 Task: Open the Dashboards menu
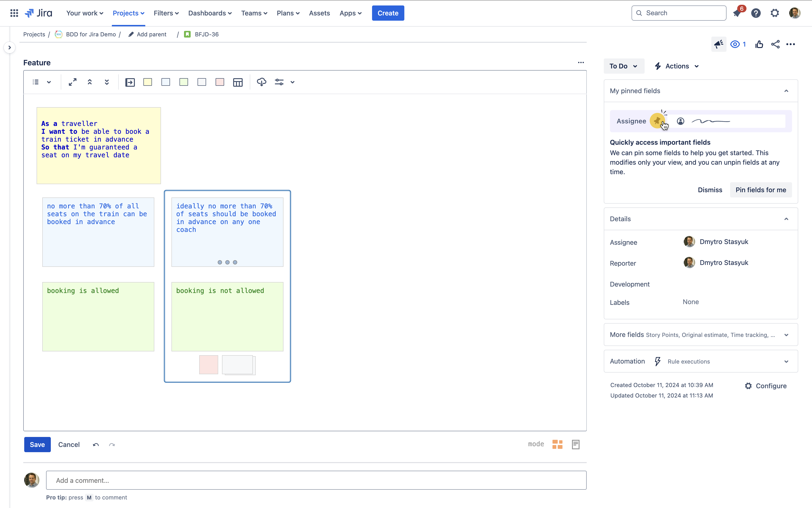point(210,13)
